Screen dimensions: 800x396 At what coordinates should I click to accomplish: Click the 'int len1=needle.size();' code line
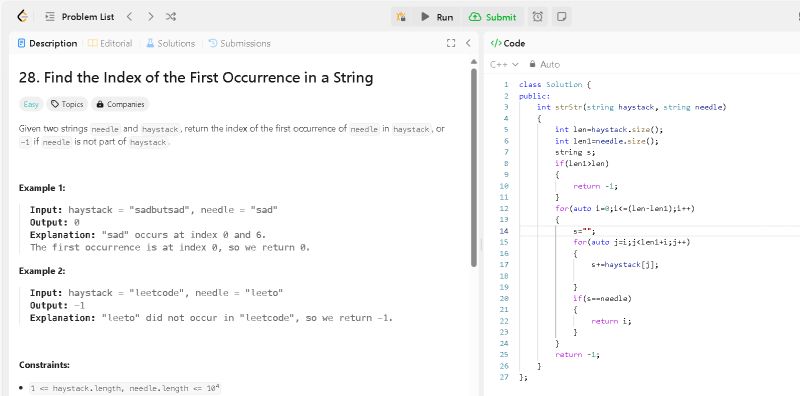point(607,141)
